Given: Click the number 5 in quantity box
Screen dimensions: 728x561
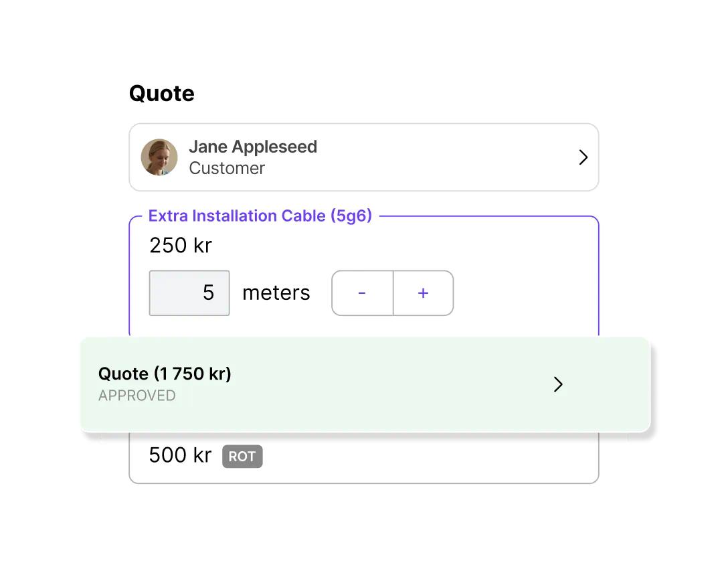Looking at the screenshot, I should [209, 293].
